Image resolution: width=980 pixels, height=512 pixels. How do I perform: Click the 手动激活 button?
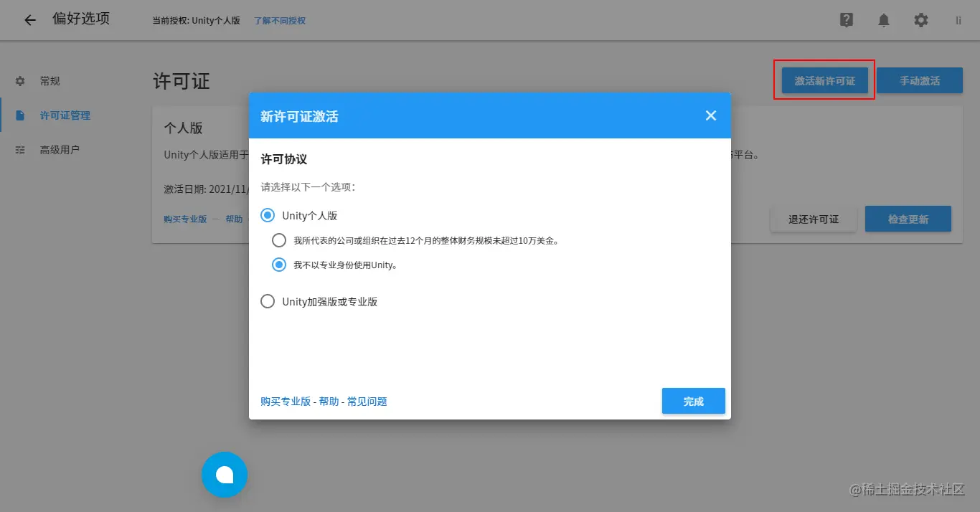pyautogui.click(x=920, y=81)
